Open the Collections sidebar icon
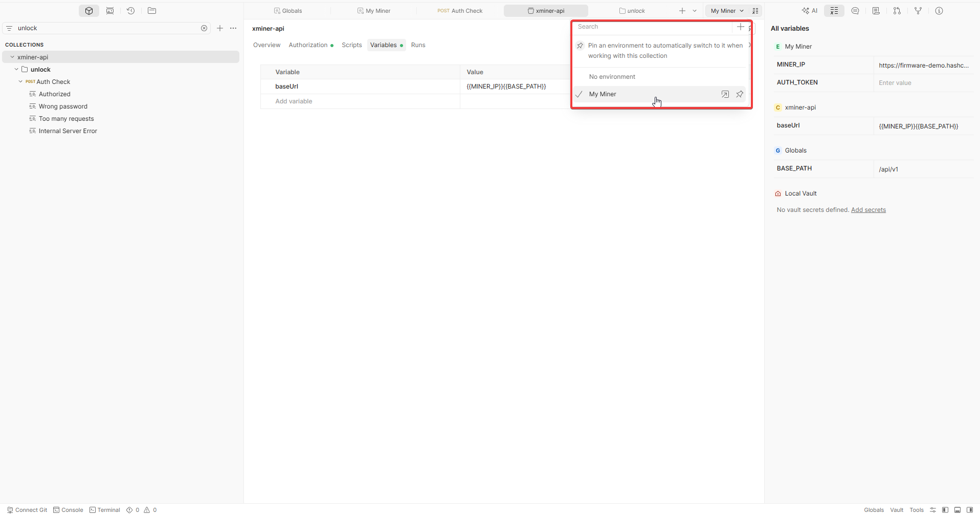 click(x=89, y=11)
